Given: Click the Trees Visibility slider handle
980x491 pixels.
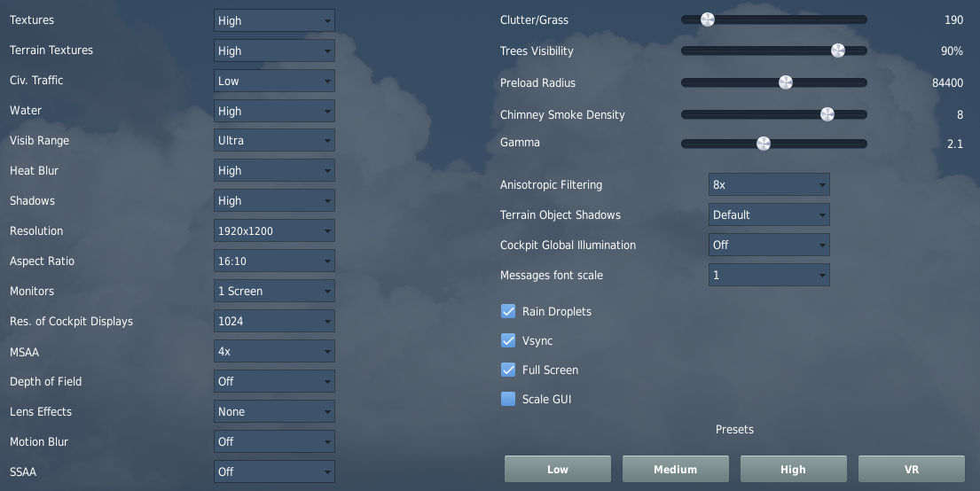Looking at the screenshot, I should click(838, 51).
